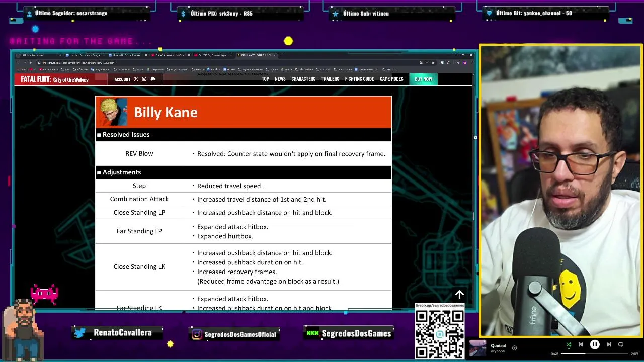Click the BUY NOW button
The height and width of the screenshot is (362, 644).
423,79
